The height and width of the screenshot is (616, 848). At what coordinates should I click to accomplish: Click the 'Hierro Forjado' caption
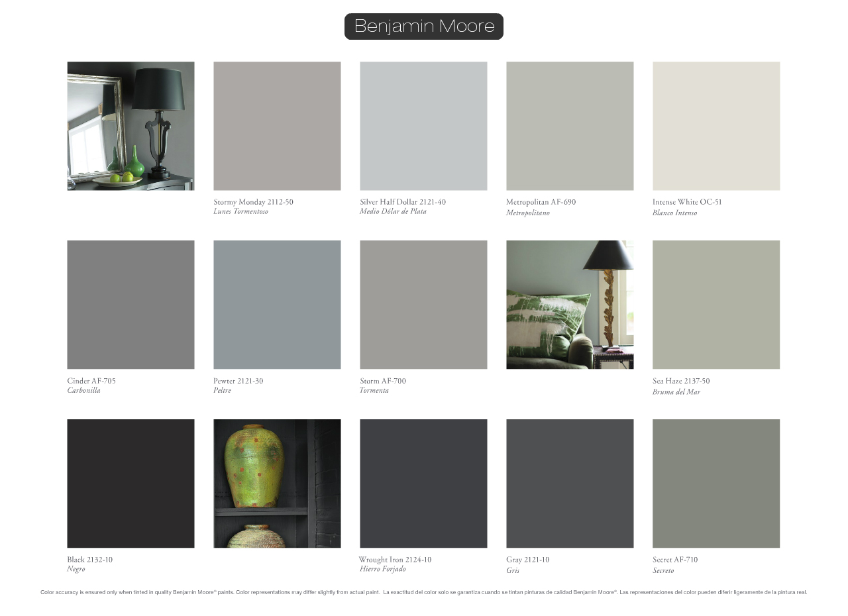pos(383,570)
